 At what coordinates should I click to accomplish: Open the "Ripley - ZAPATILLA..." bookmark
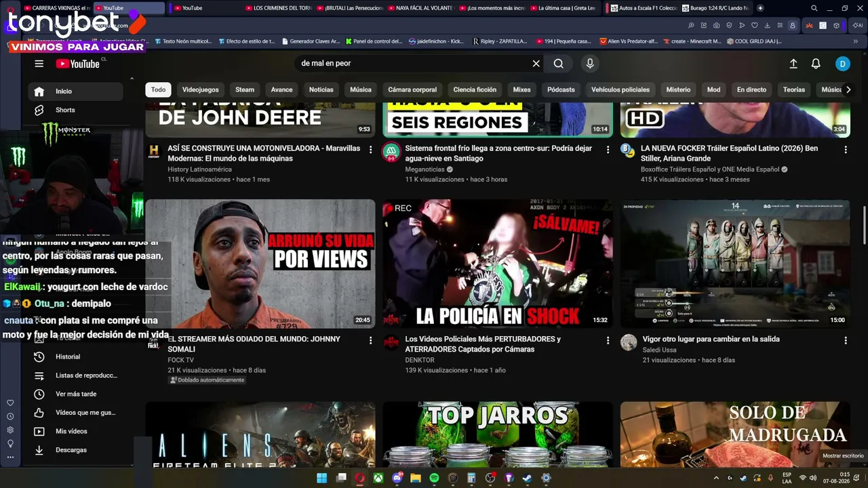click(x=500, y=41)
